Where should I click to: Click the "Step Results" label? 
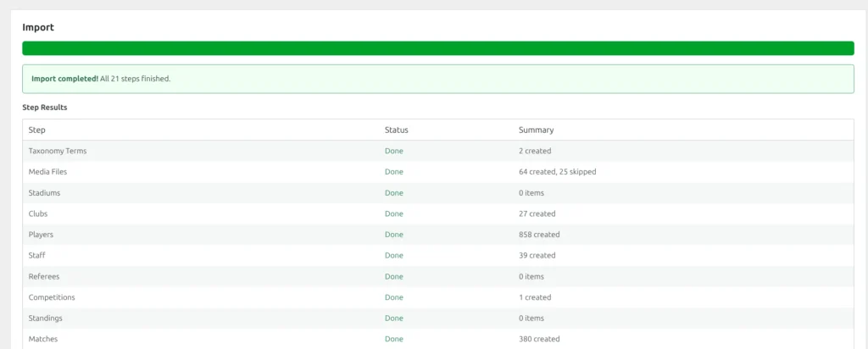[45, 108]
